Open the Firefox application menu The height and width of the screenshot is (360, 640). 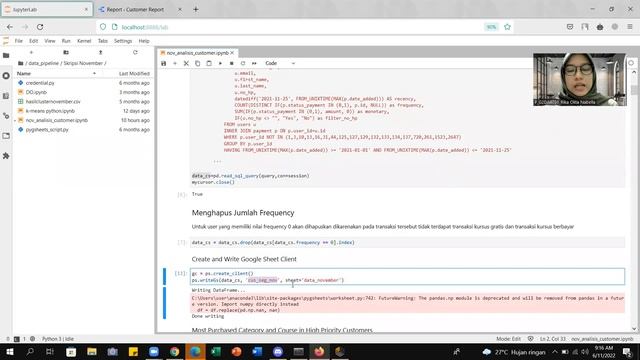click(x=630, y=27)
